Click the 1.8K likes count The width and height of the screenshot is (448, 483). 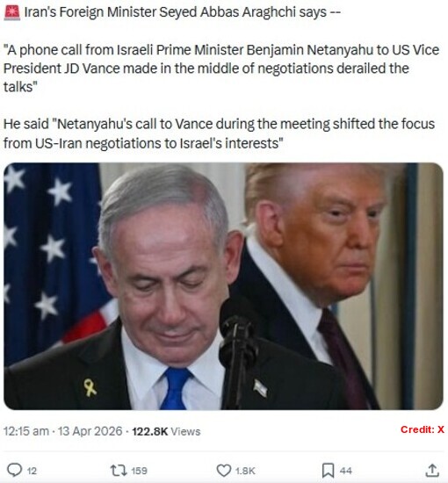coord(245,471)
